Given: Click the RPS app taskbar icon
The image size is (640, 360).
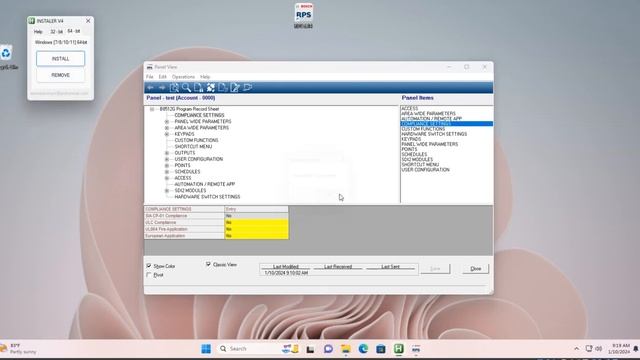Looking at the screenshot, I should (416, 349).
